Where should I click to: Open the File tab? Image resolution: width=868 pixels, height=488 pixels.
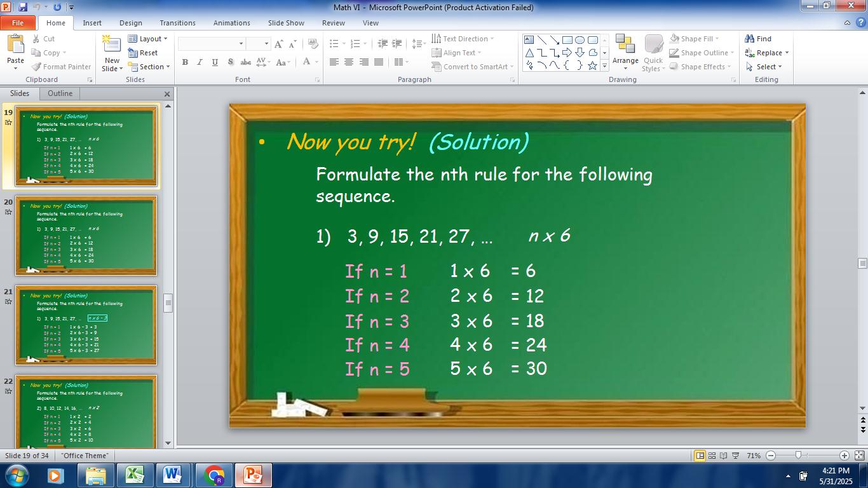pos(18,23)
